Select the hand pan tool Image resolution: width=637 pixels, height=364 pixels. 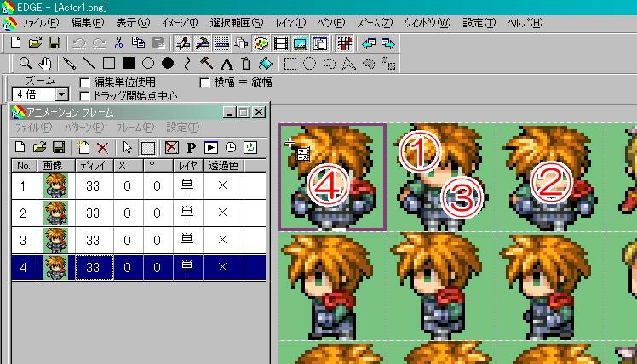44,63
